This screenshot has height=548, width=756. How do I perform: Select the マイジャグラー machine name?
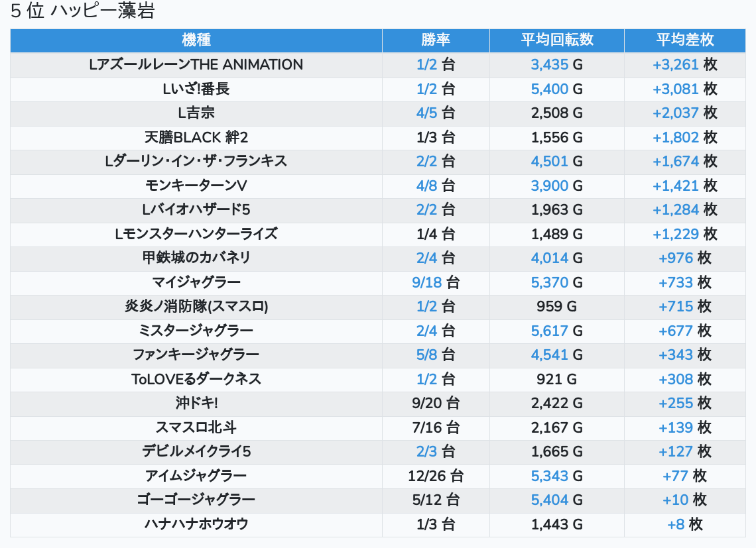pyautogui.click(x=196, y=282)
